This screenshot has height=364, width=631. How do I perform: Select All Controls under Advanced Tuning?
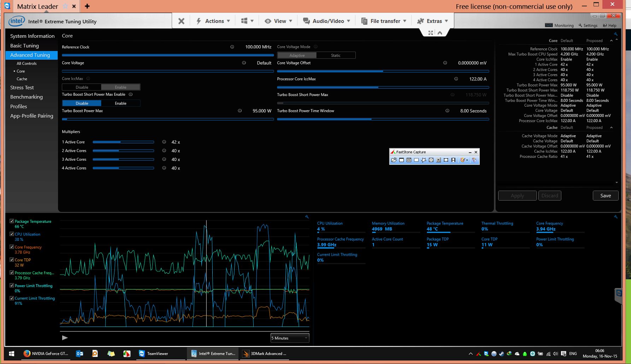pos(26,64)
